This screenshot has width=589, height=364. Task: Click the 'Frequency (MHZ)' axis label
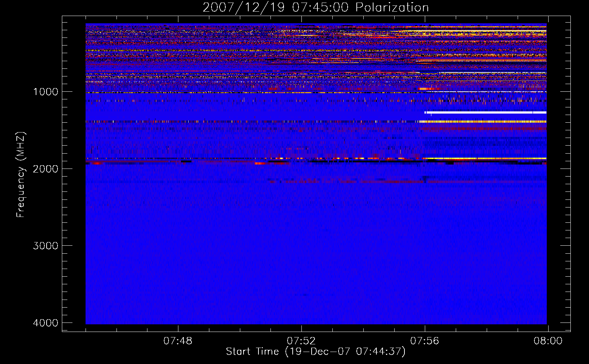pos(21,175)
